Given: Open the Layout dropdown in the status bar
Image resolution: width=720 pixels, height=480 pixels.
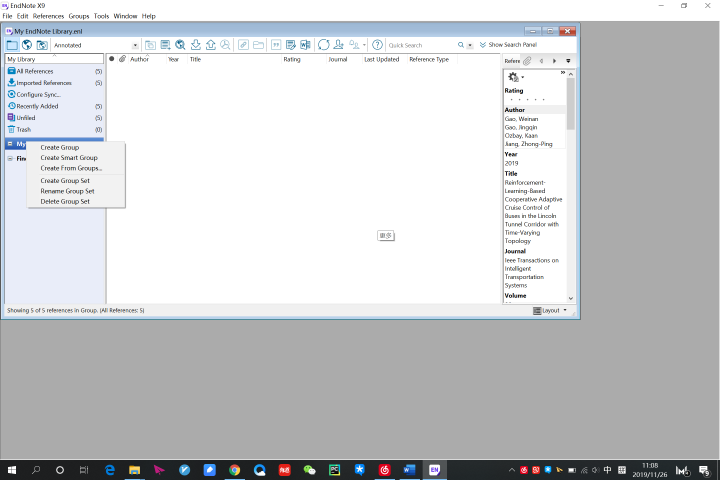Looking at the screenshot, I should click(550, 311).
